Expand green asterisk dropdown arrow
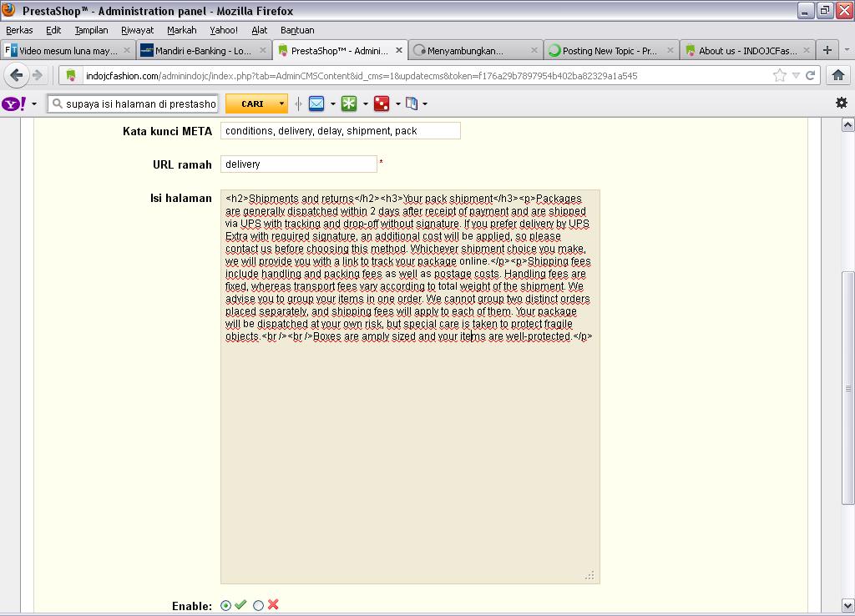The image size is (855, 616). pos(366,104)
